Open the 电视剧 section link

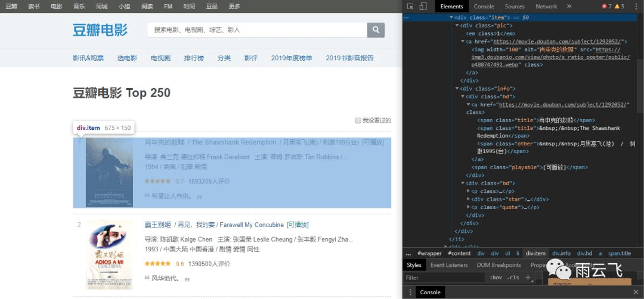point(160,58)
